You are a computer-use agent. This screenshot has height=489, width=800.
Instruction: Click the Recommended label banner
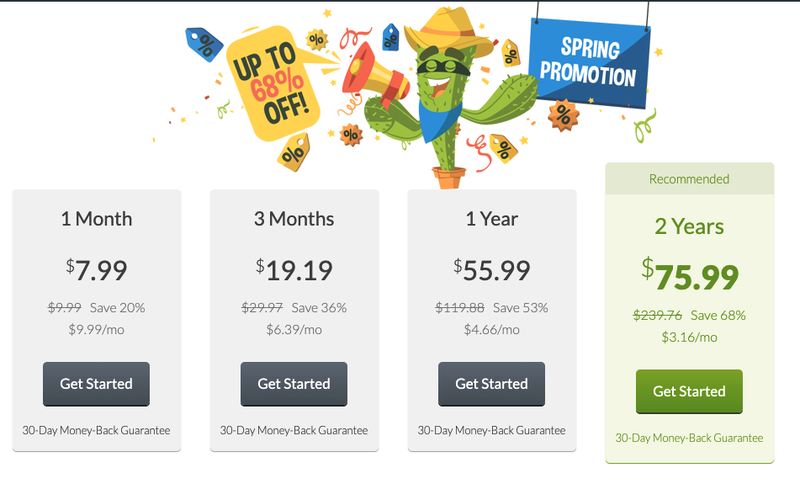click(x=689, y=179)
